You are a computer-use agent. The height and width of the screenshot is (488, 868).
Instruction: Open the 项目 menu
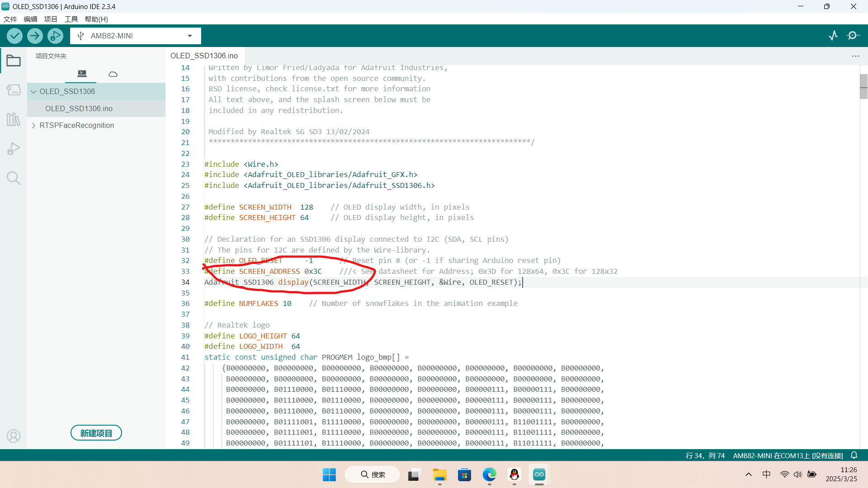(51, 19)
